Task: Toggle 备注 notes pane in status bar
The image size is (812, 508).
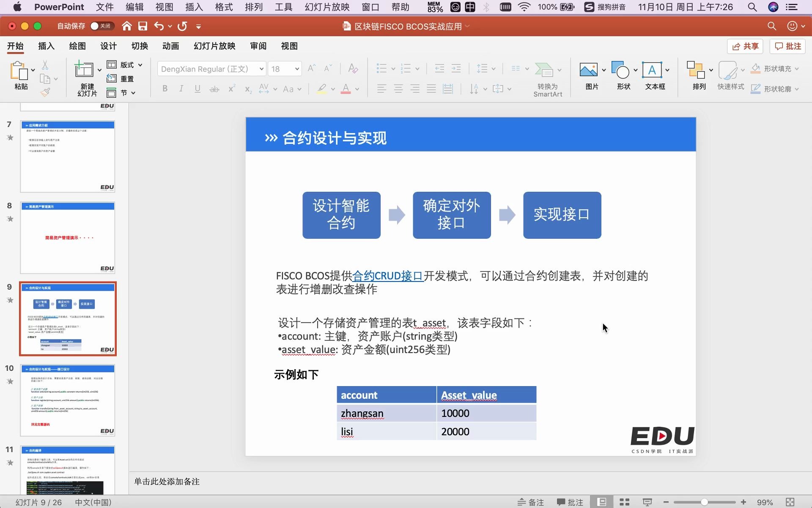Action: click(x=531, y=502)
